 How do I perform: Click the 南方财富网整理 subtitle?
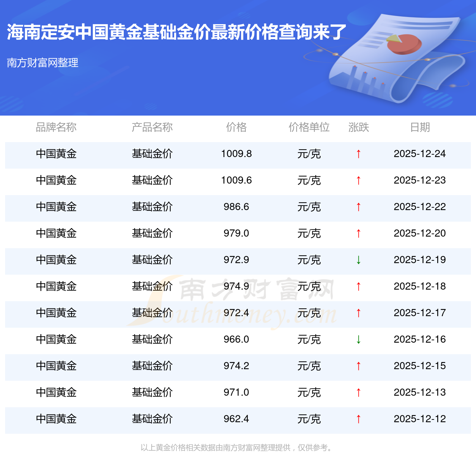[42, 63]
